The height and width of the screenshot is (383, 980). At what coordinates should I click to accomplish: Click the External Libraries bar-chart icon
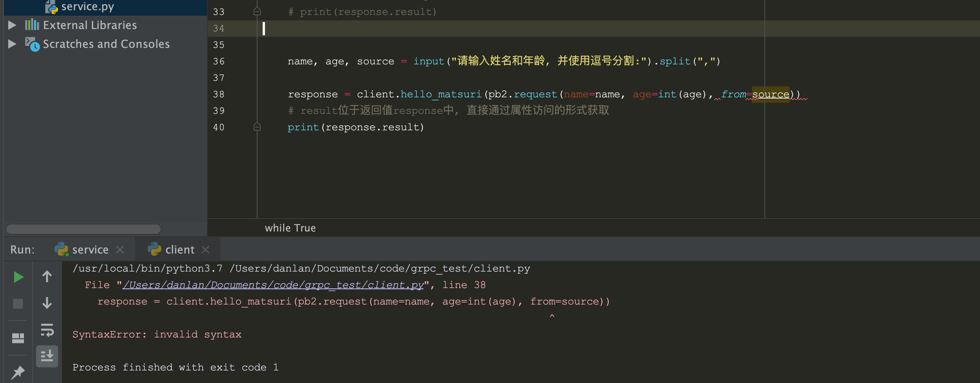pyautogui.click(x=32, y=25)
